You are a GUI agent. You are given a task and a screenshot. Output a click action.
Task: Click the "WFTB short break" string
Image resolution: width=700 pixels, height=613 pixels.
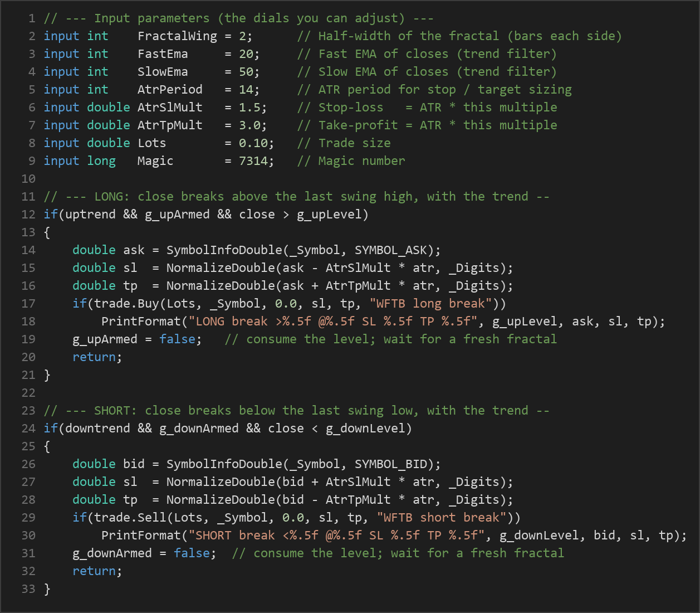[441, 518]
